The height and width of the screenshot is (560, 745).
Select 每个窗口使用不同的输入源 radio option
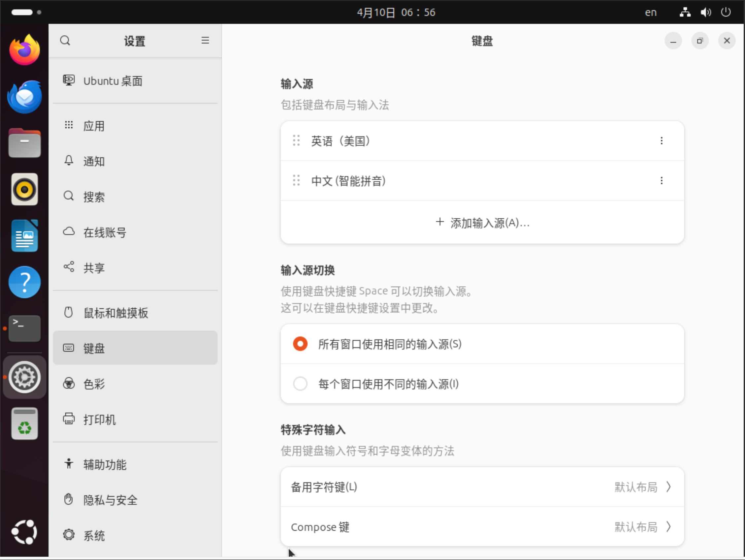pos(300,384)
